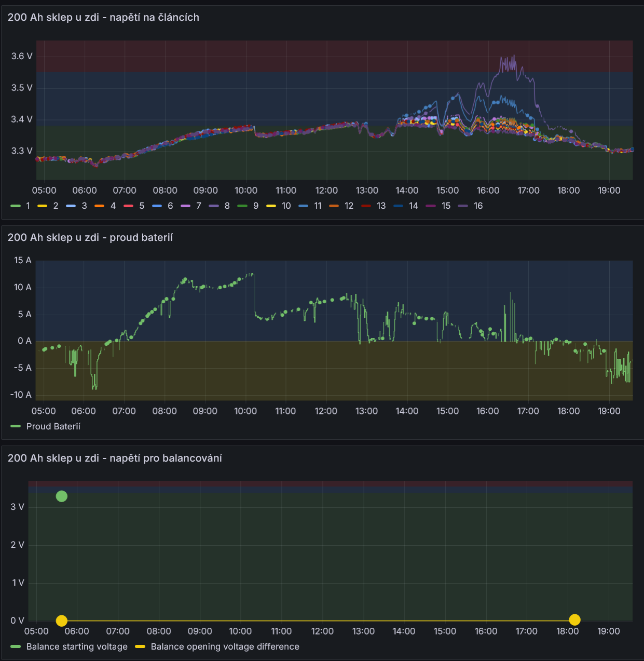Click the green swatch of 'Balance starting voltage'
The width and height of the screenshot is (644, 661).
[x=16, y=646]
